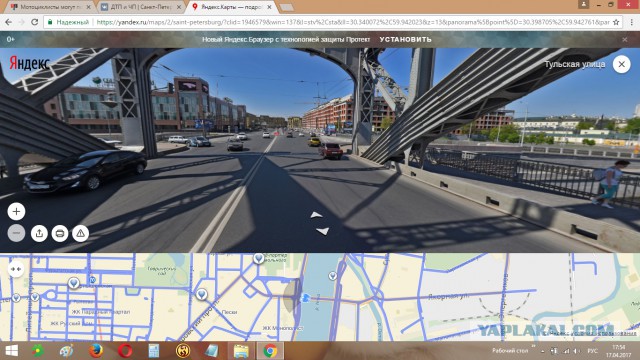This screenshot has height=360, width=640.
Task: Print the panorama using the printer icon
Action: click(60, 233)
